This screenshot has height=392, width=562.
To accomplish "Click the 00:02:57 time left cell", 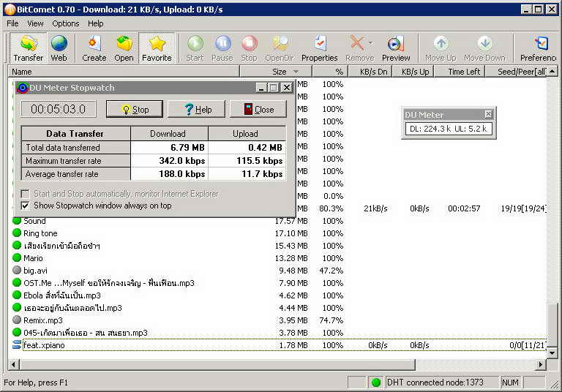I will click(464, 208).
